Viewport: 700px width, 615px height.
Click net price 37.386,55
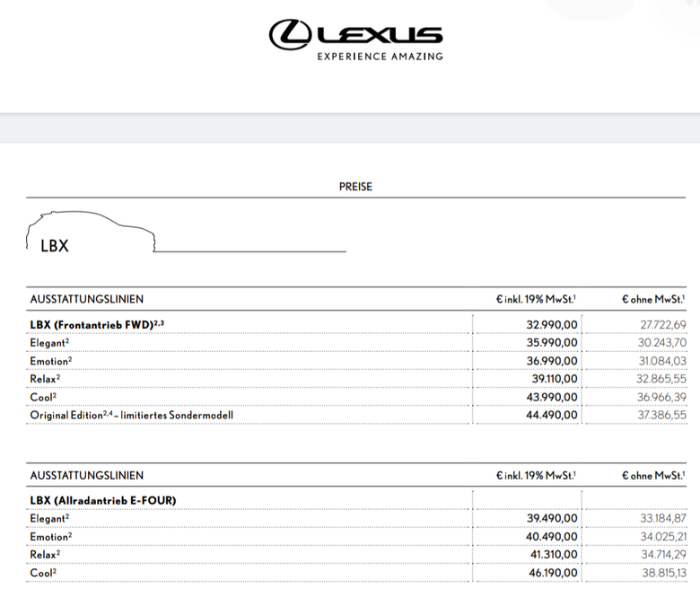662,415
